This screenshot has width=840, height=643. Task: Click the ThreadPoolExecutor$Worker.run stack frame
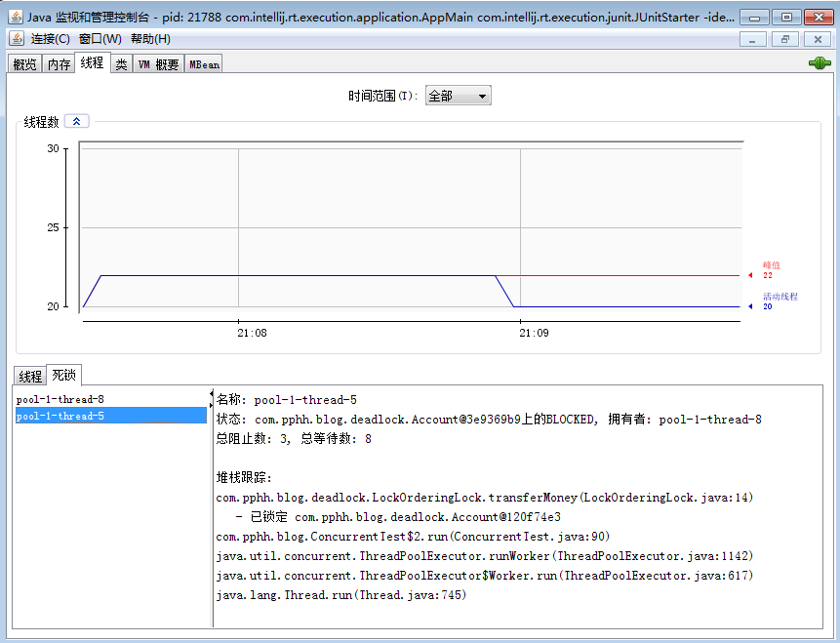[x=485, y=576]
